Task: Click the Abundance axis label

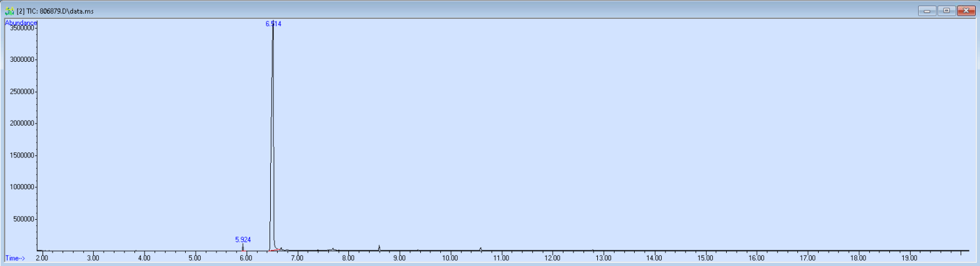Action: click(21, 22)
